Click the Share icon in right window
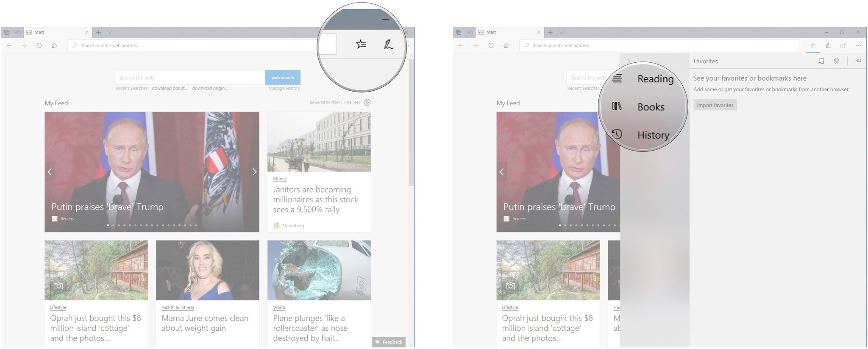 coord(843,45)
